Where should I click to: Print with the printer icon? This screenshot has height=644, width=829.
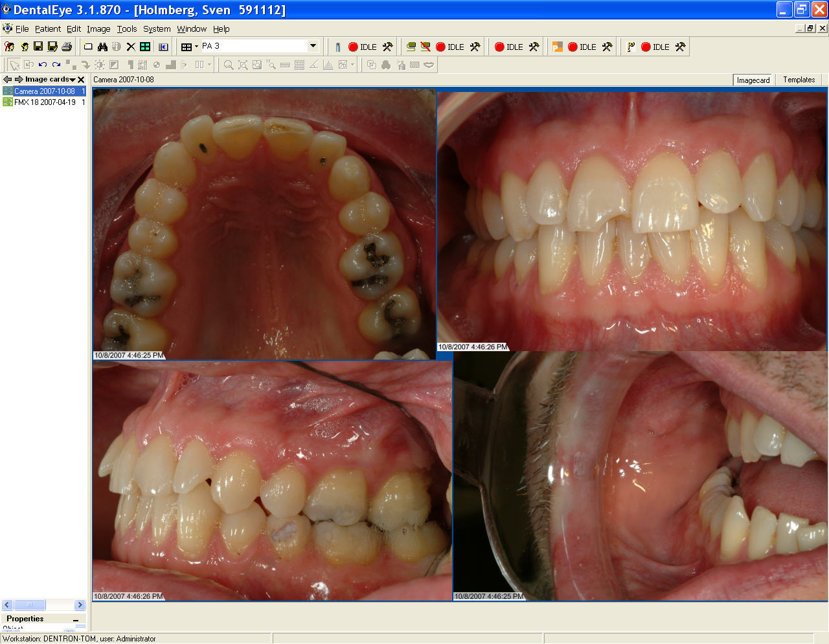(x=67, y=47)
